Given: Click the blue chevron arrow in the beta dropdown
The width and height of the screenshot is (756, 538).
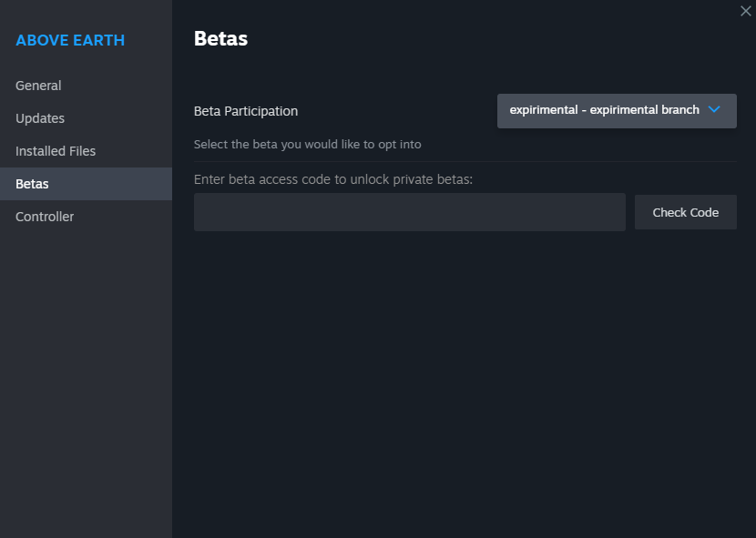Looking at the screenshot, I should (714, 110).
